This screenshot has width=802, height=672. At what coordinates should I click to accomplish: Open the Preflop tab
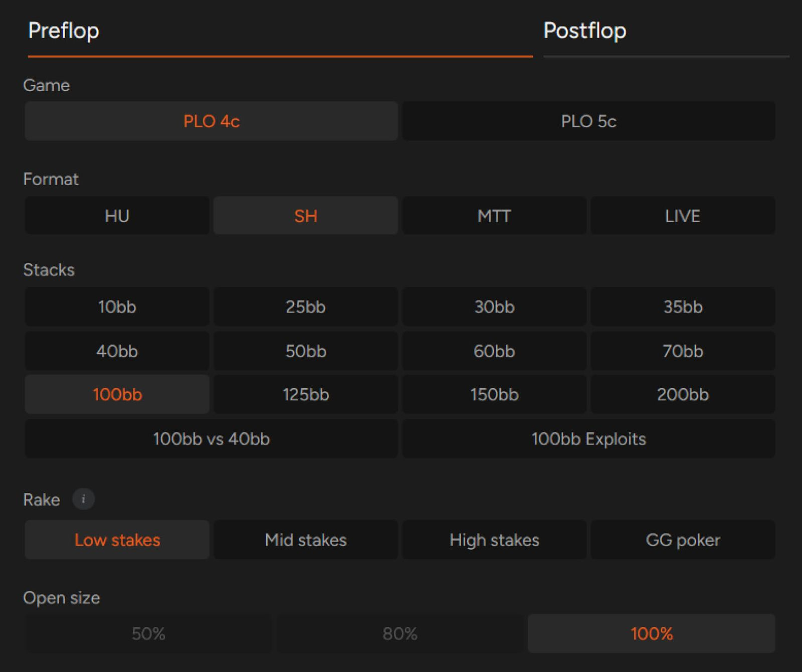[64, 31]
